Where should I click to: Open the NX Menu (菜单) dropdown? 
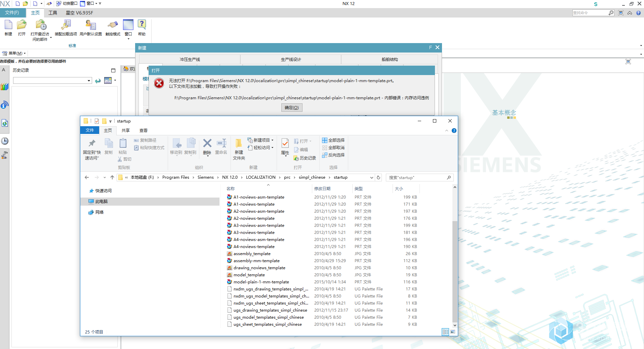(14, 53)
